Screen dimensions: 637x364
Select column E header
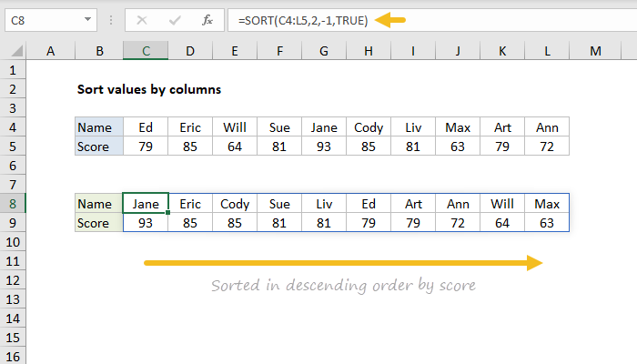tap(235, 51)
